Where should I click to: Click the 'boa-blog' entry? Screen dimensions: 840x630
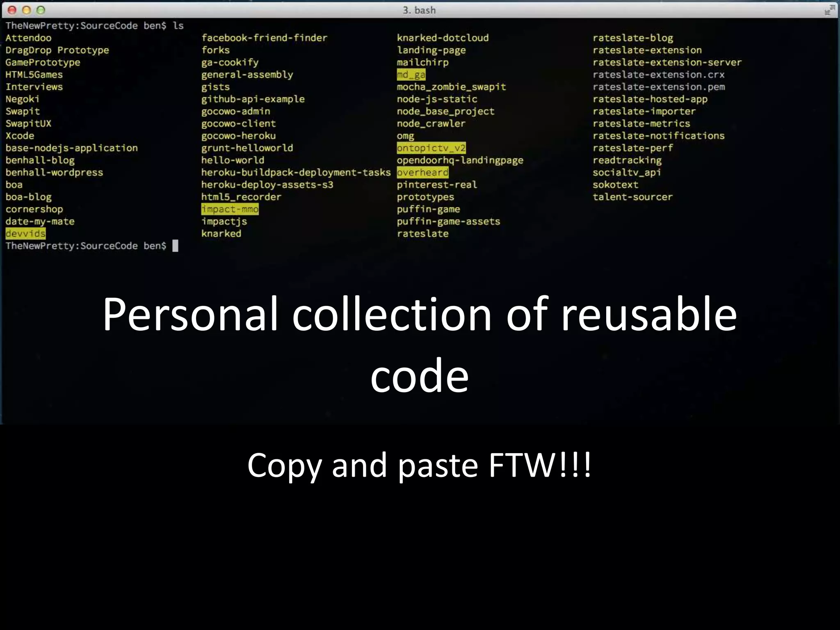pyautogui.click(x=28, y=197)
